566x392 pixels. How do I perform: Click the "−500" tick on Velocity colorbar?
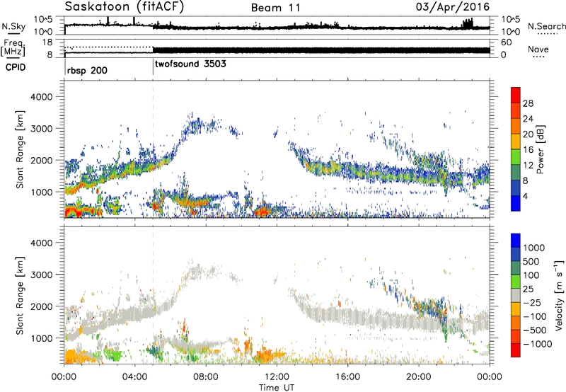(x=535, y=330)
